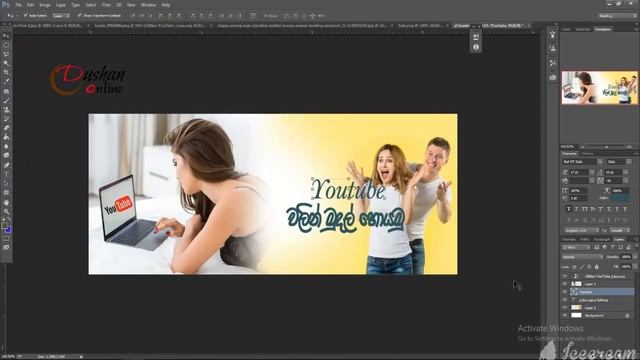Select the Magic Wand tool
The height and width of the screenshot is (360, 640).
click(x=6, y=63)
